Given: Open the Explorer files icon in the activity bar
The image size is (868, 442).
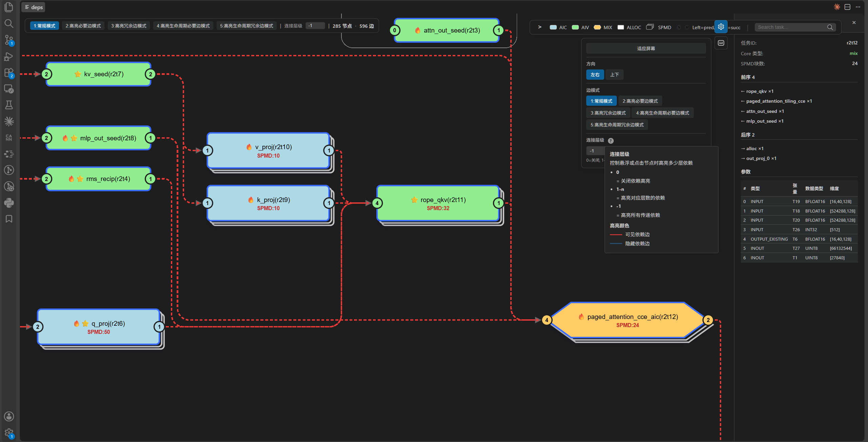Looking at the screenshot, I should 9,7.
